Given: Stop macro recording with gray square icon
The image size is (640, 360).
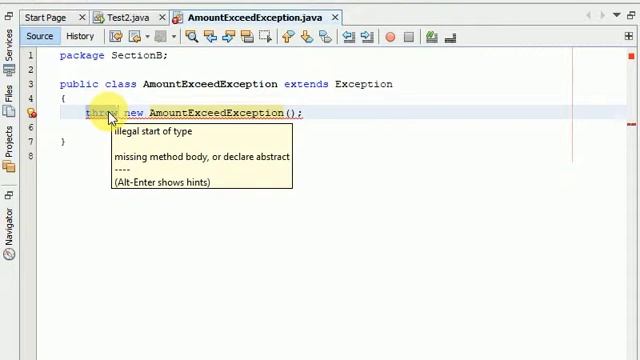Looking at the screenshot, I should [409, 37].
